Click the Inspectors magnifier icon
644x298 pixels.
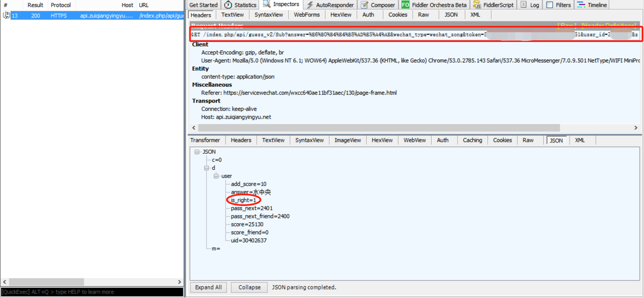267,4
